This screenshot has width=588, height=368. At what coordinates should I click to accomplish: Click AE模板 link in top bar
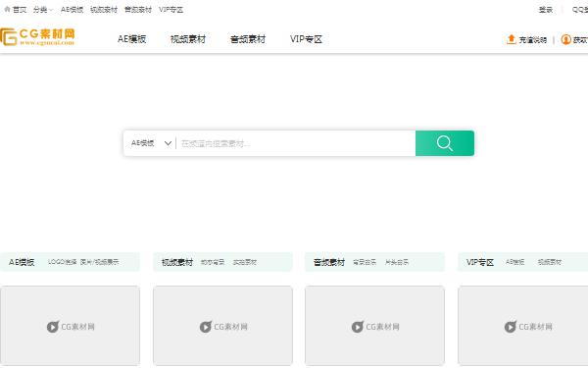point(72,10)
